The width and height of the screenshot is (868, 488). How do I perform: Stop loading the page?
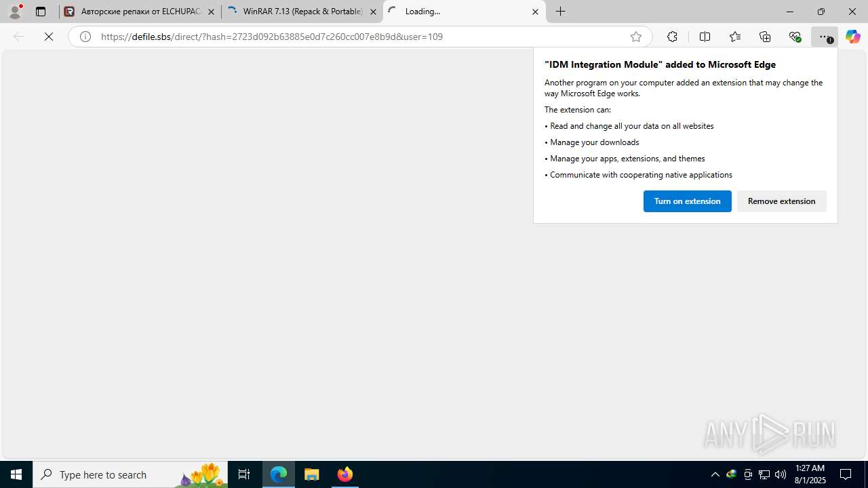pos(49,37)
